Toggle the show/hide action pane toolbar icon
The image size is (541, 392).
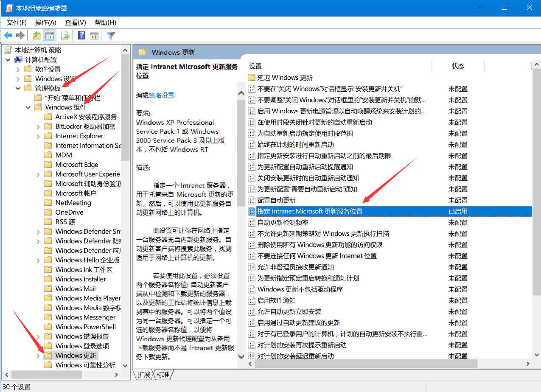94,35
